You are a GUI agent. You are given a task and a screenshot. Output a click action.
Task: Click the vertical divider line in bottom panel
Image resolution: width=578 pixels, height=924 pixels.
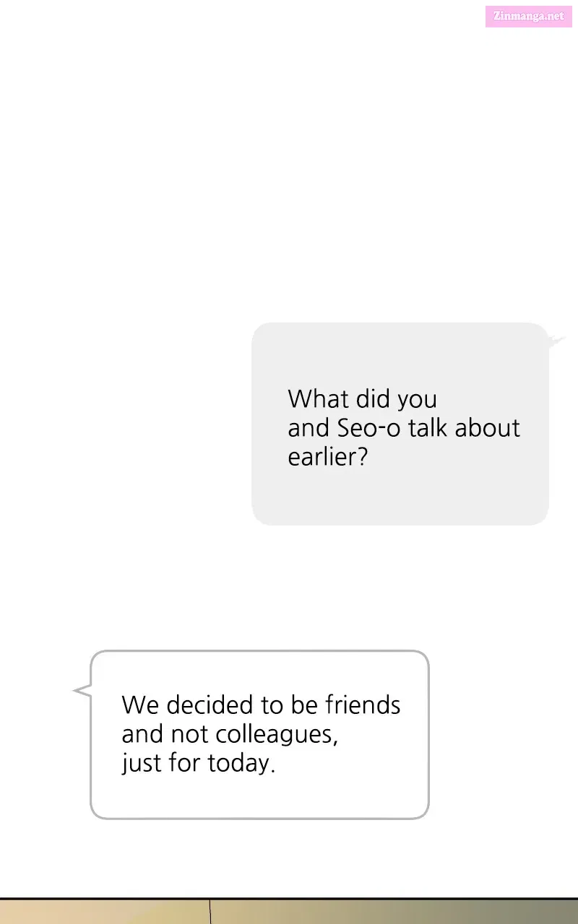(x=210, y=912)
